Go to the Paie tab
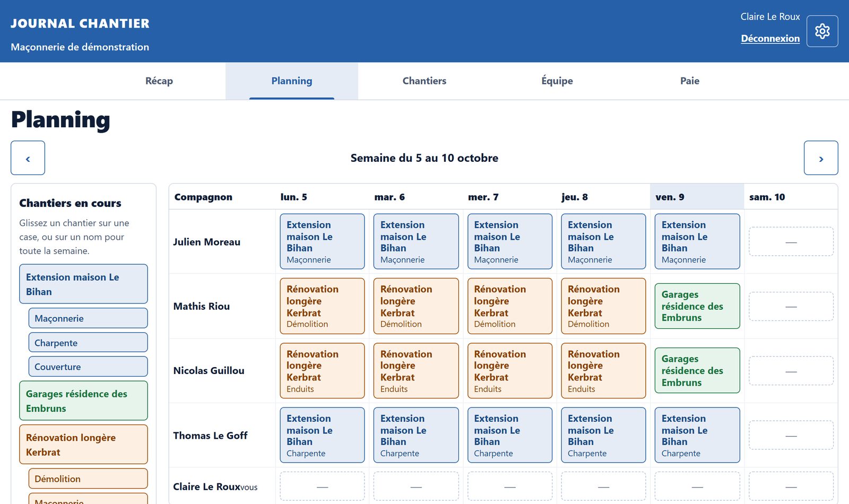Image resolution: width=849 pixels, height=504 pixels. point(690,81)
